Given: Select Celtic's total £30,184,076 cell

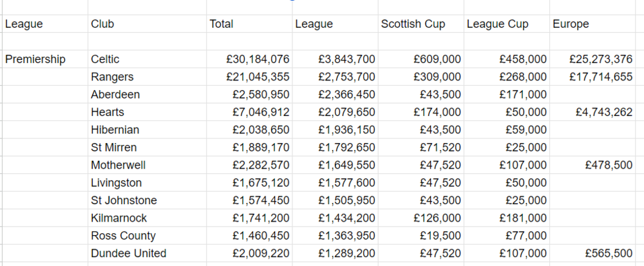Looking at the screenshot, I should (x=258, y=59).
